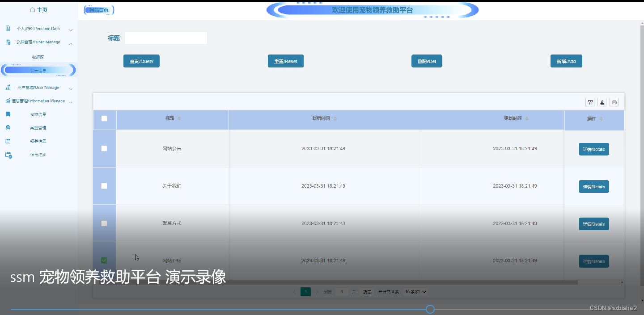
Task: Expand the User Manage menu chevron
Action: coord(71,89)
